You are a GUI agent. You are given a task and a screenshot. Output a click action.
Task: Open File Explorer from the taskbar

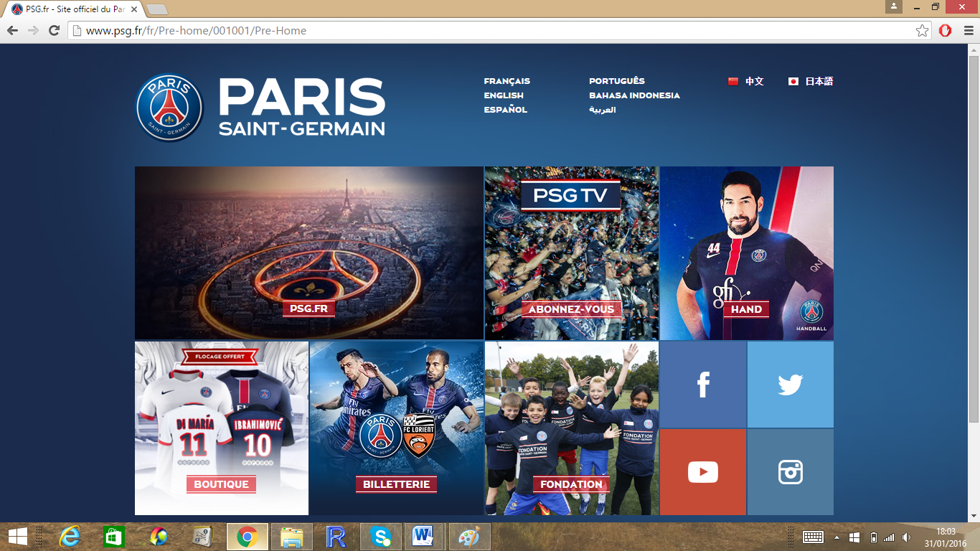[x=292, y=537]
